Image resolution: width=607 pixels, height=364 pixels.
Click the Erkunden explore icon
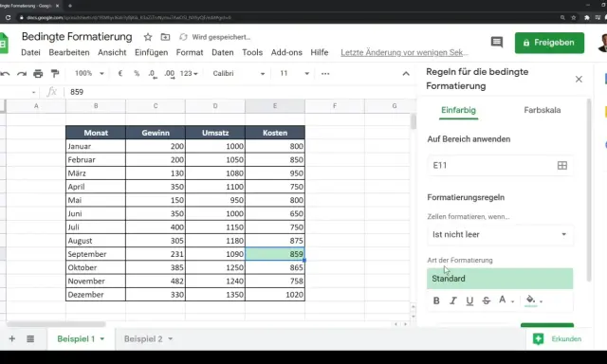(x=538, y=338)
